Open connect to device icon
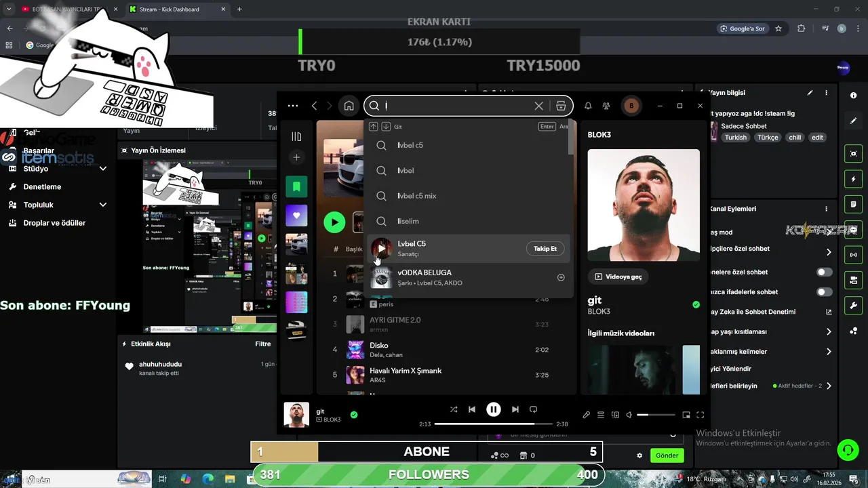Screen dimensions: 868x488 pos(616,415)
